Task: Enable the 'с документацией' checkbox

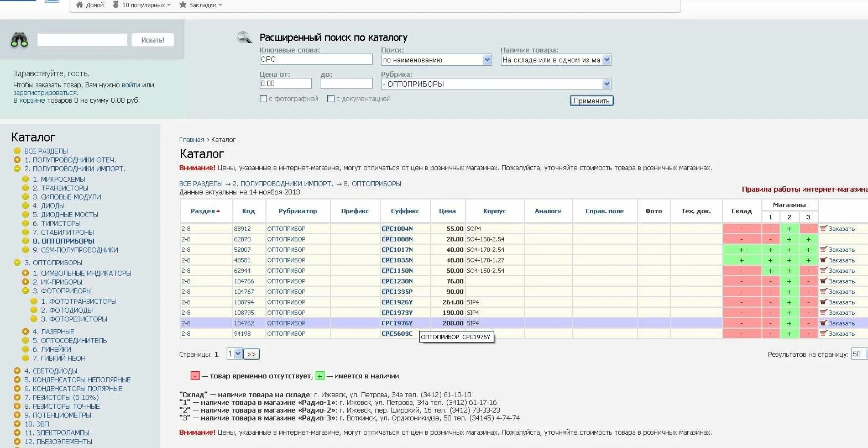Action: [x=331, y=99]
